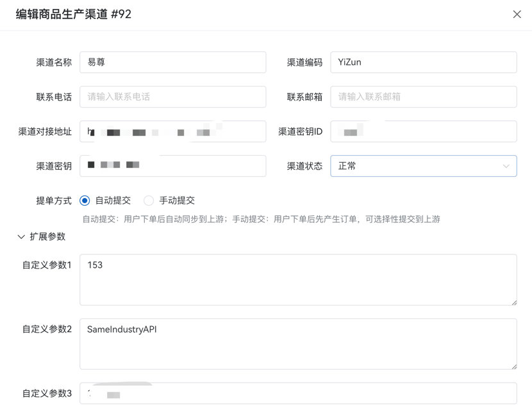Focus the 联系邮箱 input field
The height and width of the screenshot is (412, 532).
coord(423,97)
